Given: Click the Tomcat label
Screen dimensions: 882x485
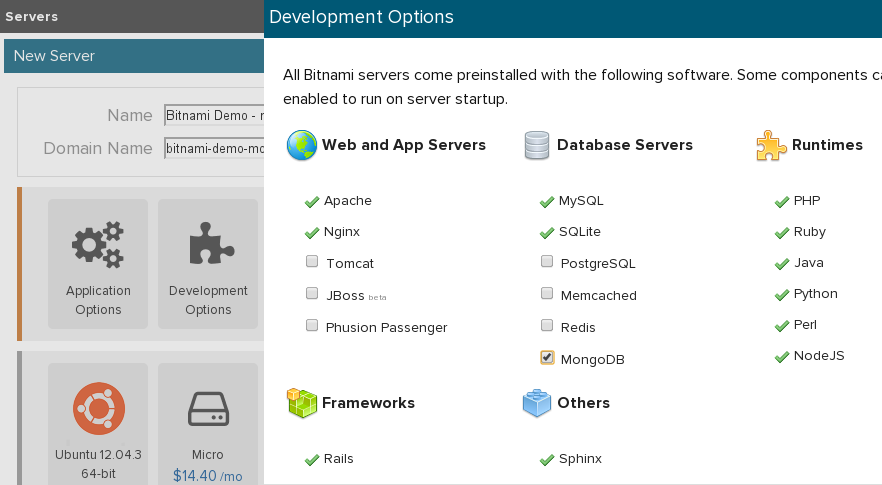Looking at the screenshot, I should click(x=350, y=264).
